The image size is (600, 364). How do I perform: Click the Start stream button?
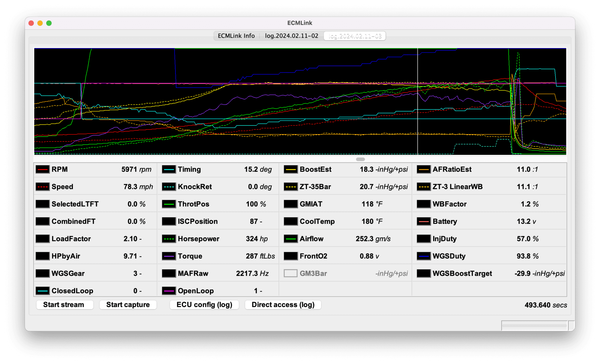coord(64,305)
